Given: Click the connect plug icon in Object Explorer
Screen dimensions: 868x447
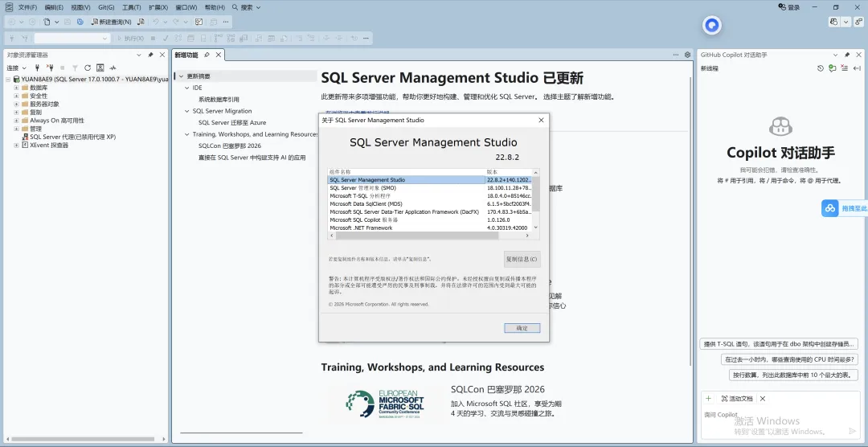Looking at the screenshot, I should [x=38, y=68].
